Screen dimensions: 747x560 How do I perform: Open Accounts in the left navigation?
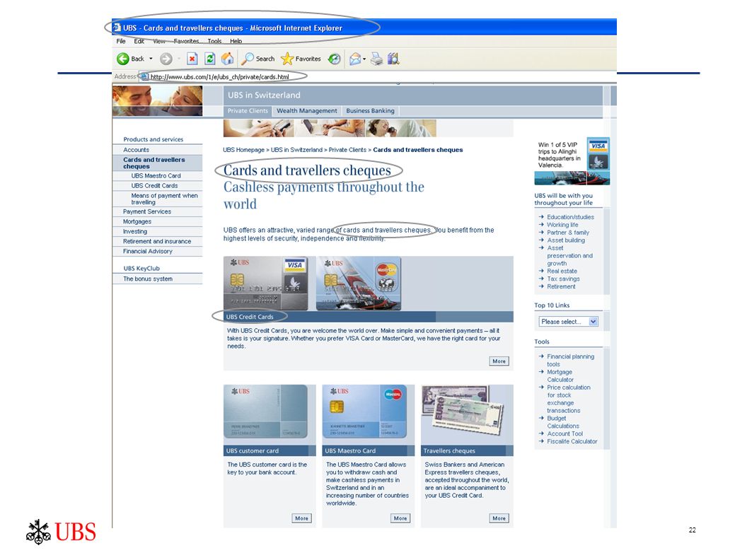(x=137, y=149)
